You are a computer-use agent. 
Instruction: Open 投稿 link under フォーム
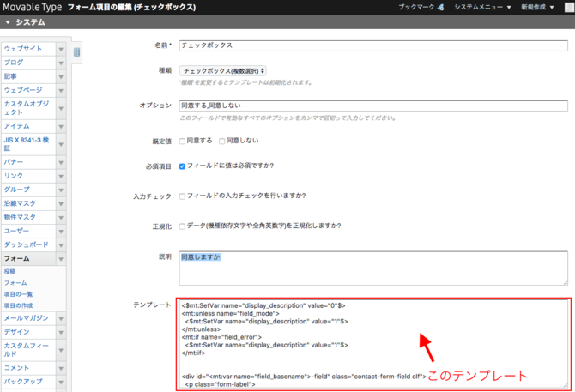point(9,271)
